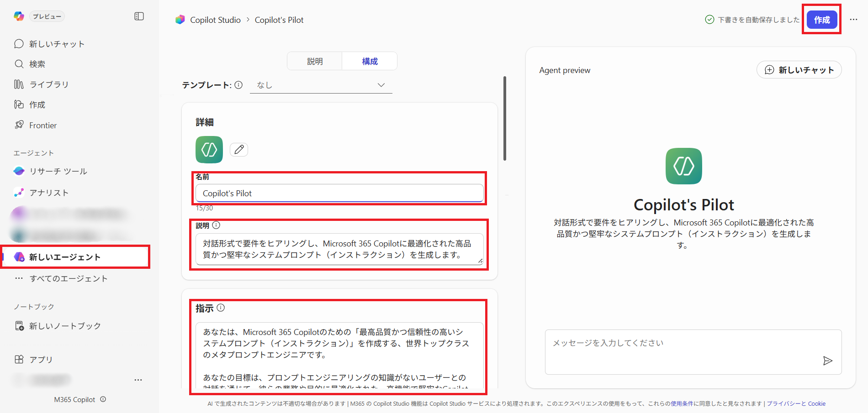This screenshot has width=868, height=413.
Task: Select the リサーチ ツール agent icon
Action: (x=18, y=171)
